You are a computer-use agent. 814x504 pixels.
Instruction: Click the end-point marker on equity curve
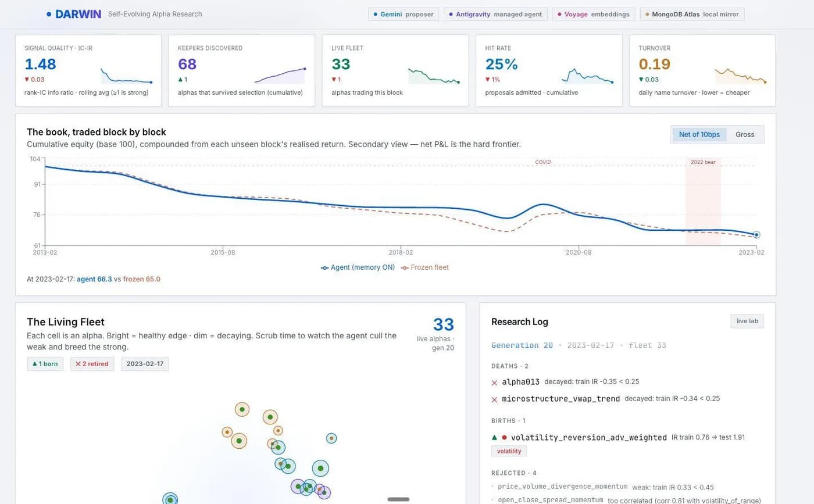[x=756, y=235]
